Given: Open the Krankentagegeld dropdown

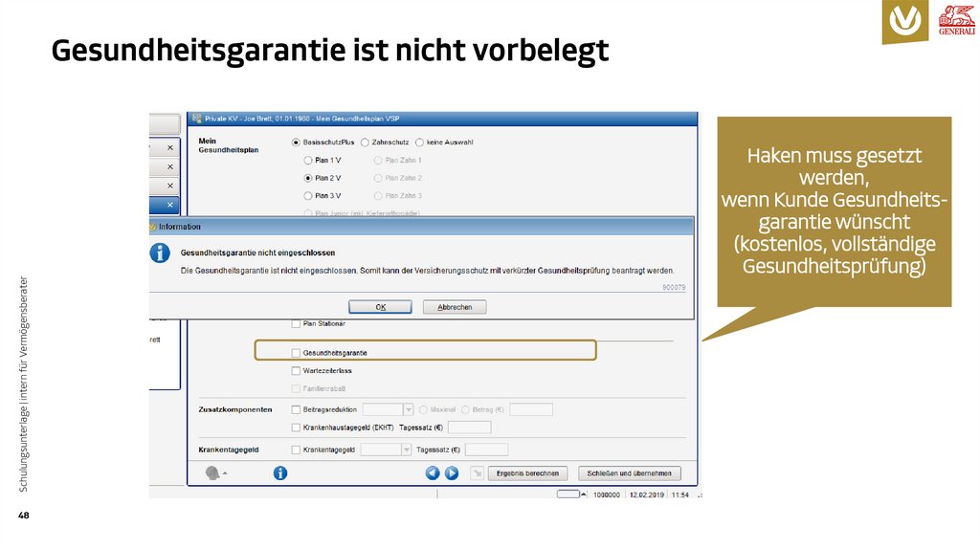Looking at the screenshot, I should (x=406, y=450).
